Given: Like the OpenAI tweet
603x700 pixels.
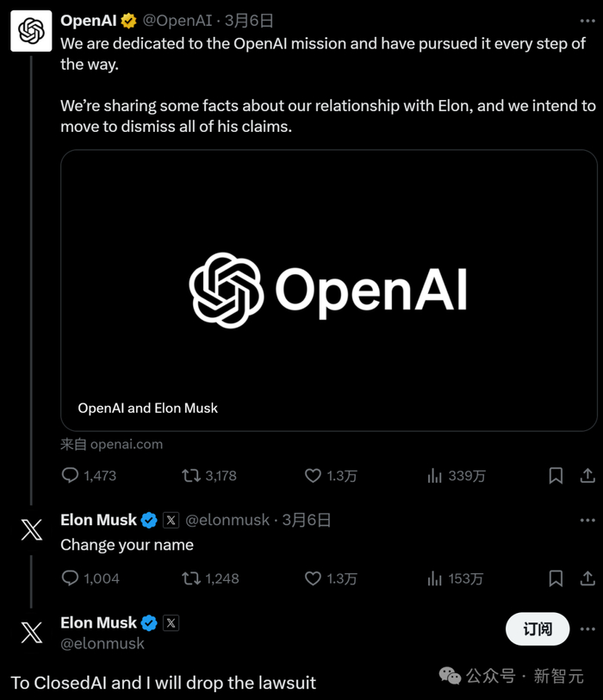Looking at the screenshot, I should click(x=314, y=475).
